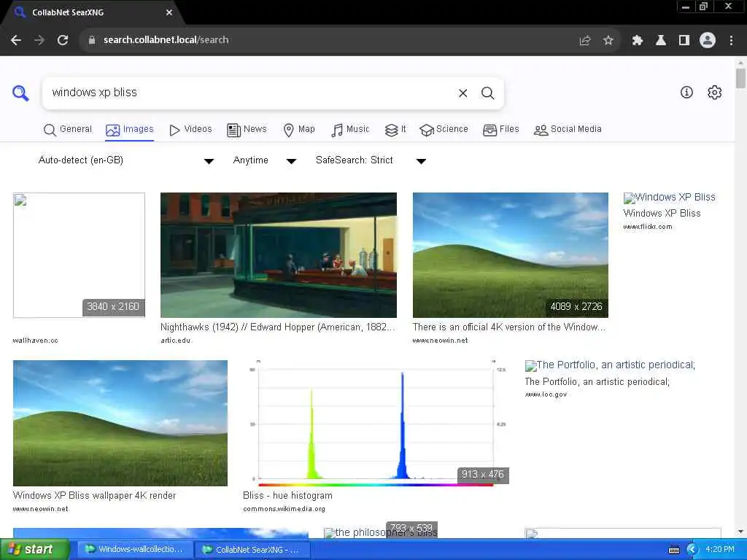Select CollabNet SearXNG taskbar button

tap(252, 550)
